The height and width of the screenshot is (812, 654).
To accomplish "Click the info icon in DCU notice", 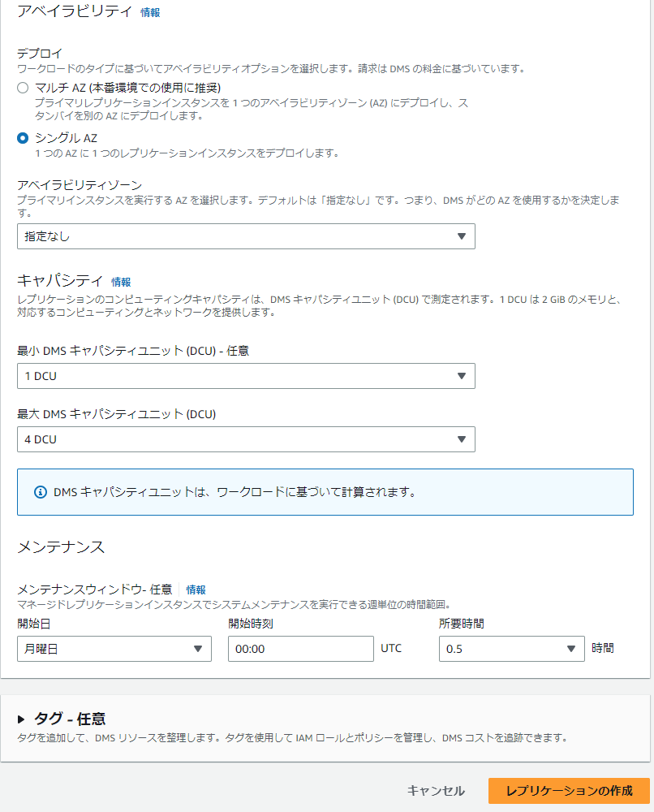I will pos(41,492).
